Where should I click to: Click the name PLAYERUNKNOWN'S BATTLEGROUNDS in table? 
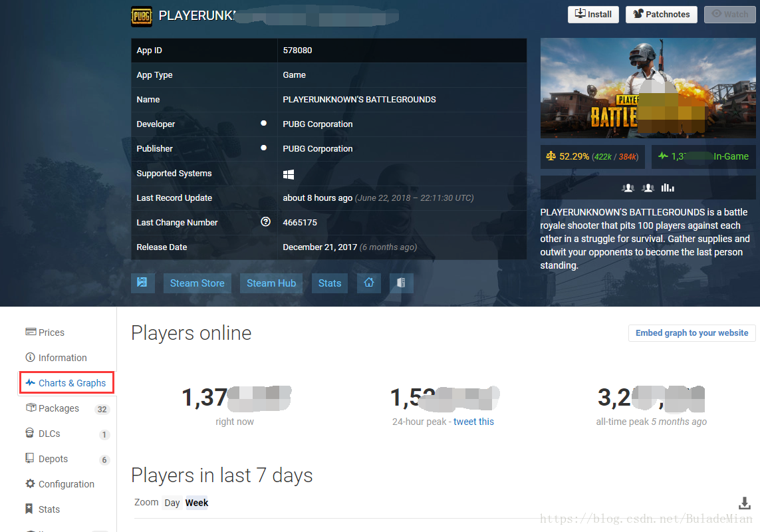point(359,99)
